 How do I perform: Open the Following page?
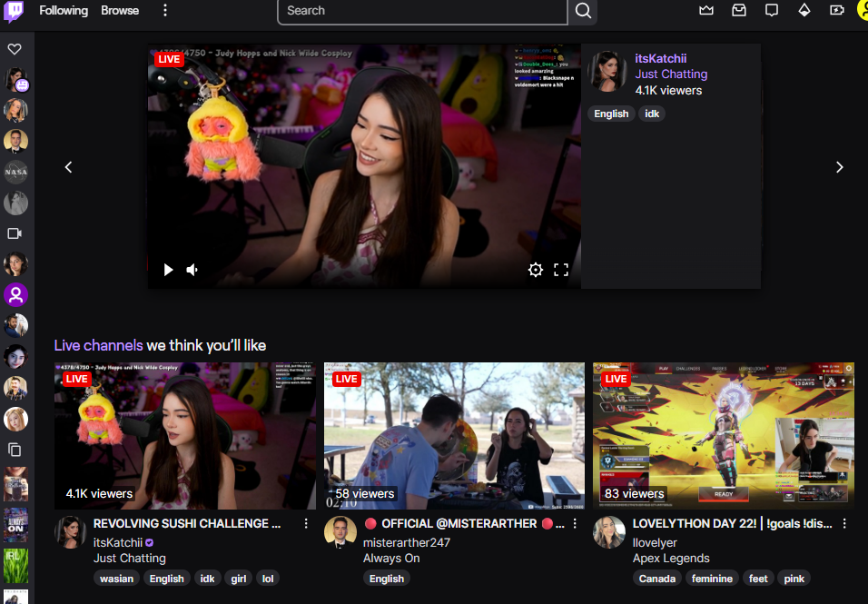64,11
